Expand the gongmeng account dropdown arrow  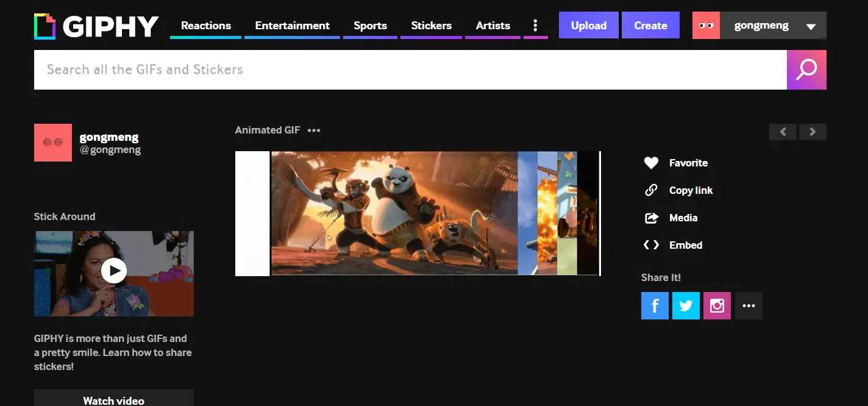[x=811, y=26]
